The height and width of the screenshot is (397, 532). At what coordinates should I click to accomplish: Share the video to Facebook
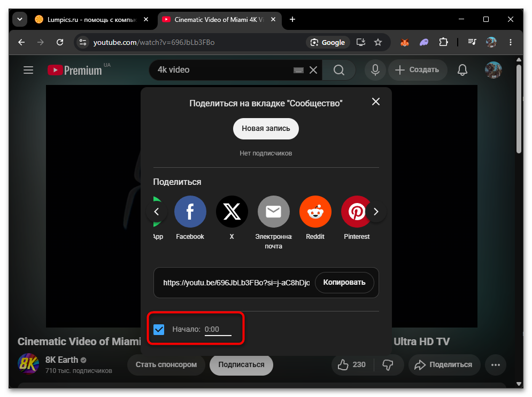pos(190,212)
